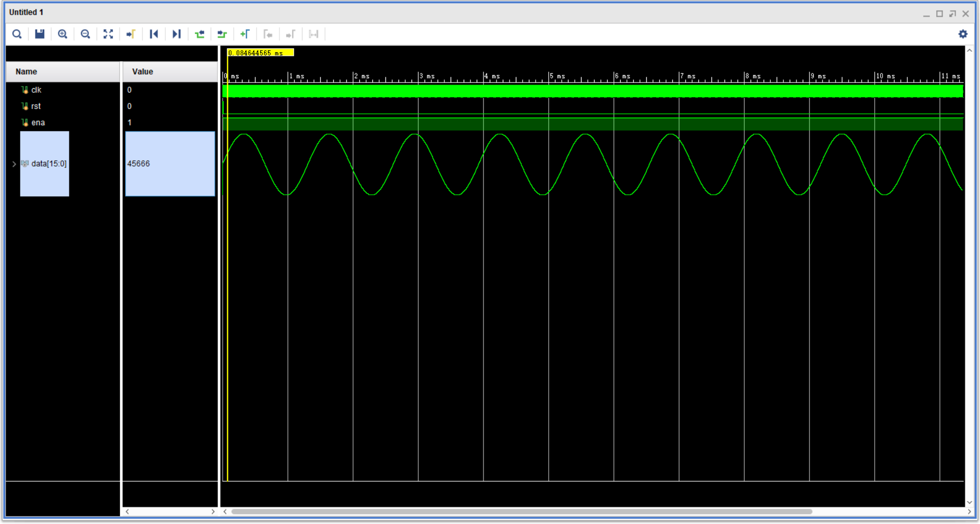Click the yellow cursor time label
The width and height of the screenshot is (980, 524).
(259, 53)
